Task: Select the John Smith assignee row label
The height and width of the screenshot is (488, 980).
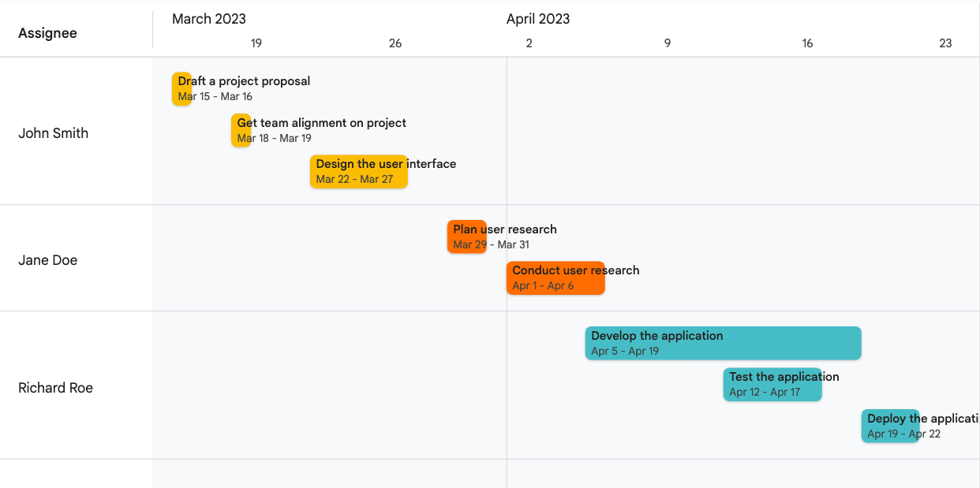Action: pyautogui.click(x=54, y=133)
